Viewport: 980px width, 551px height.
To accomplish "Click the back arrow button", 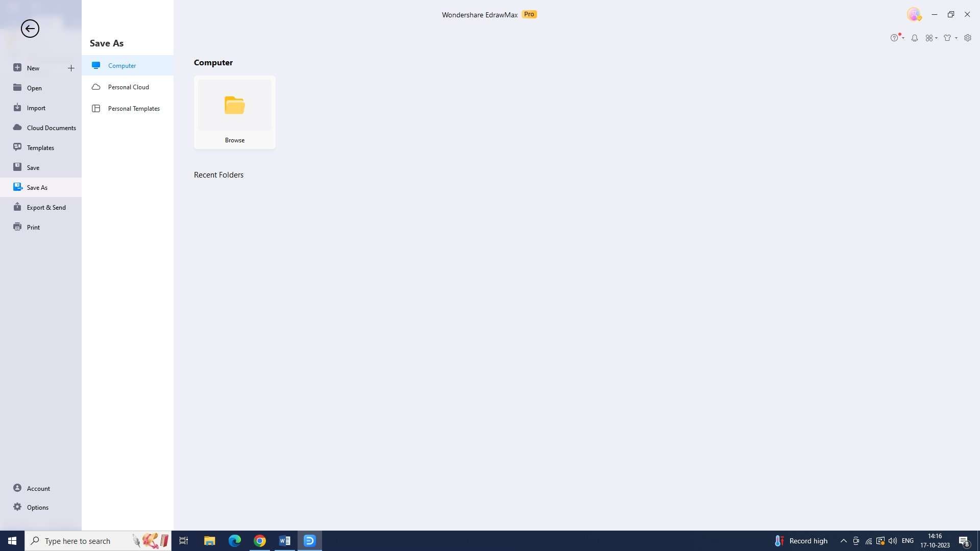I will (x=30, y=28).
